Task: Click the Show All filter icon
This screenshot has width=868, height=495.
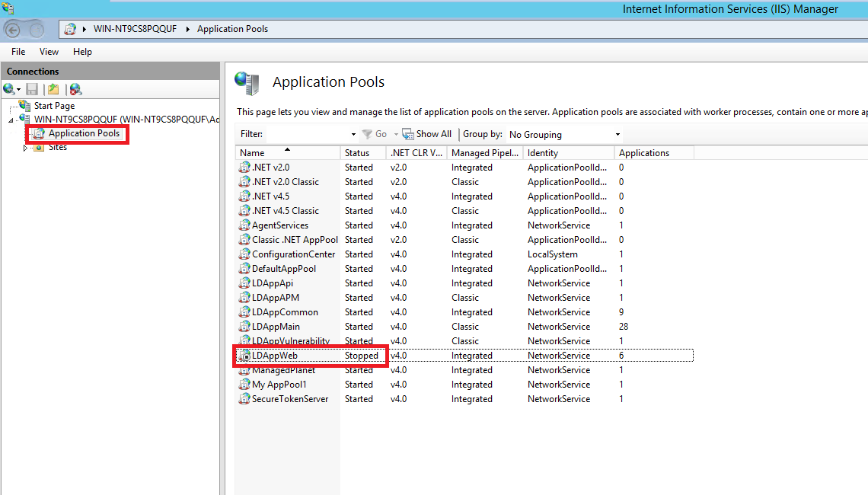Action: (408, 134)
